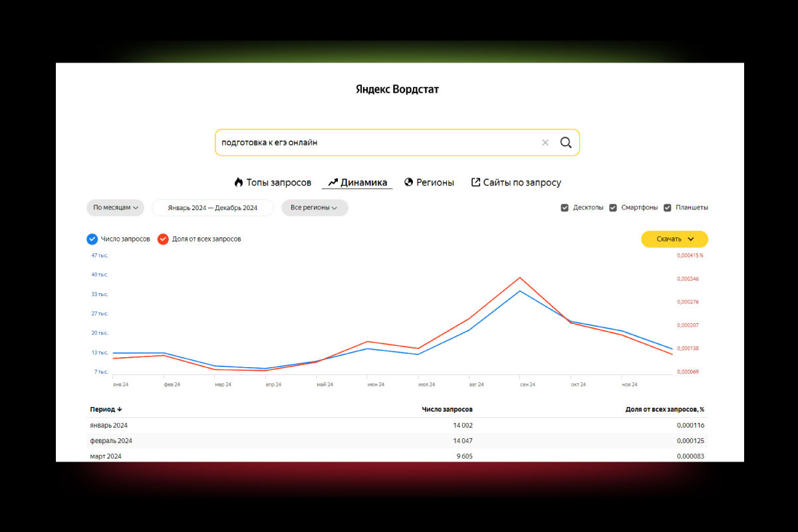Click the янв 24 axis label
The image size is (798, 532).
[x=121, y=384]
